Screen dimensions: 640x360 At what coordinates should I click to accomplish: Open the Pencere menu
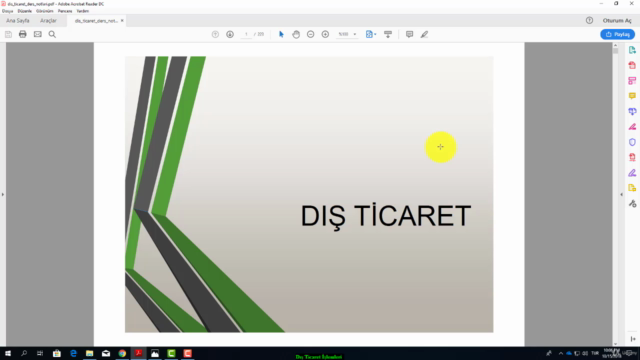point(65,11)
